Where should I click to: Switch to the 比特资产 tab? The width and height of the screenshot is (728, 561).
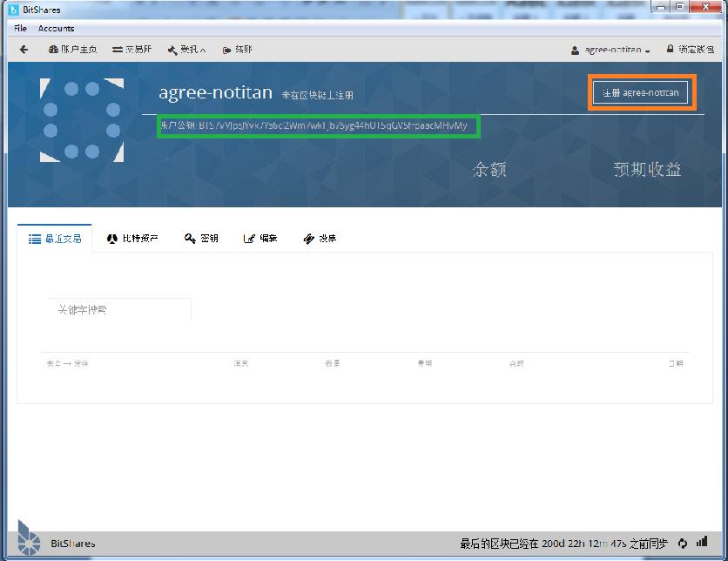(x=132, y=237)
